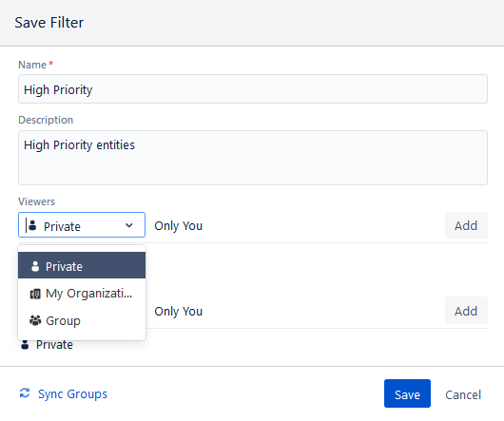This screenshot has width=504, height=421.
Task: Open the Viewers Private dropdown
Action: pyautogui.click(x=82, y=225)
